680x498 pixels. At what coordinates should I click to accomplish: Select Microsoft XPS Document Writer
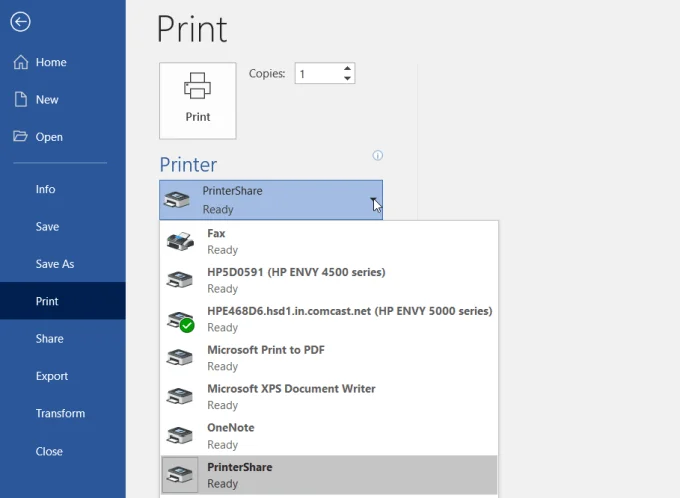click(x=329, y=396)
